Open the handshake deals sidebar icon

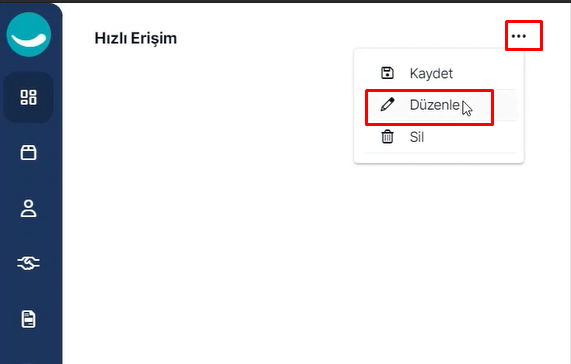(28, 263)
